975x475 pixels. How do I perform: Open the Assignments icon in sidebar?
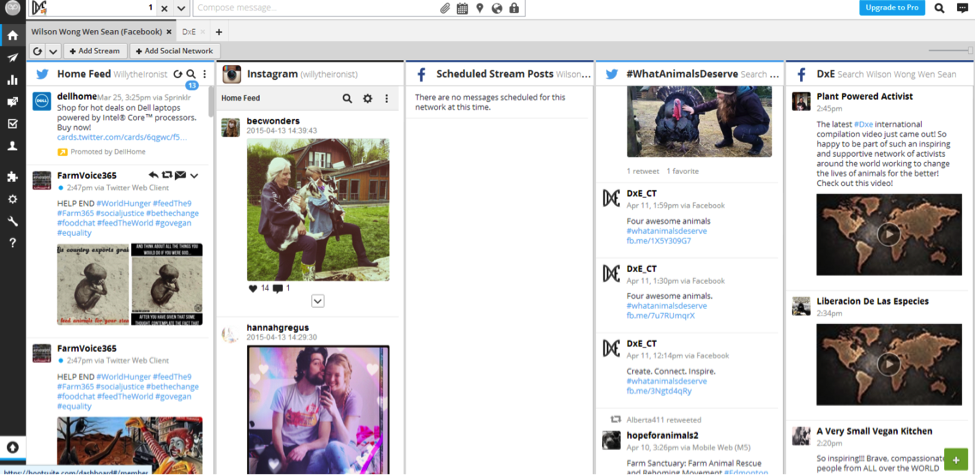coord(12,124)
